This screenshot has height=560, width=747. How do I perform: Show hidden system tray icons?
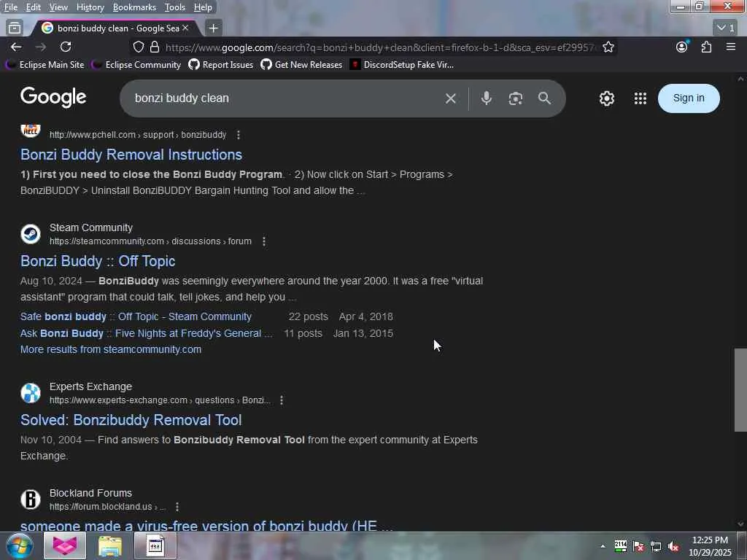coord(603,546)
